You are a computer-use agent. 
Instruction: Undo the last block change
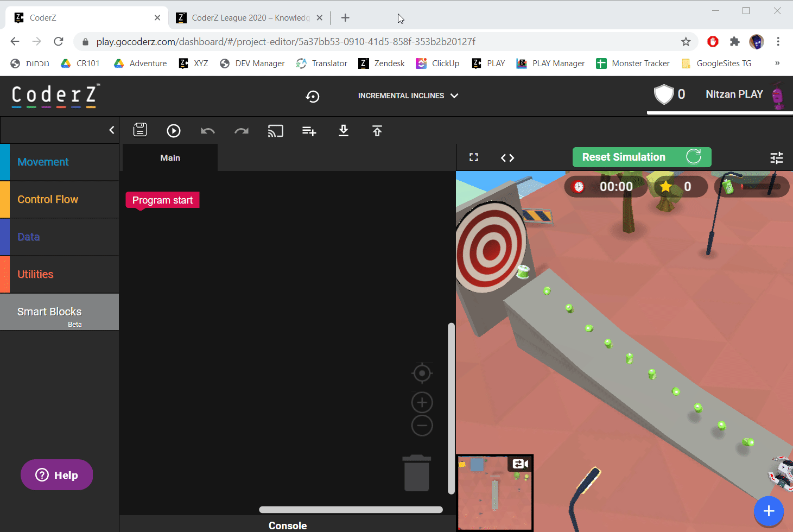point(207,131)
